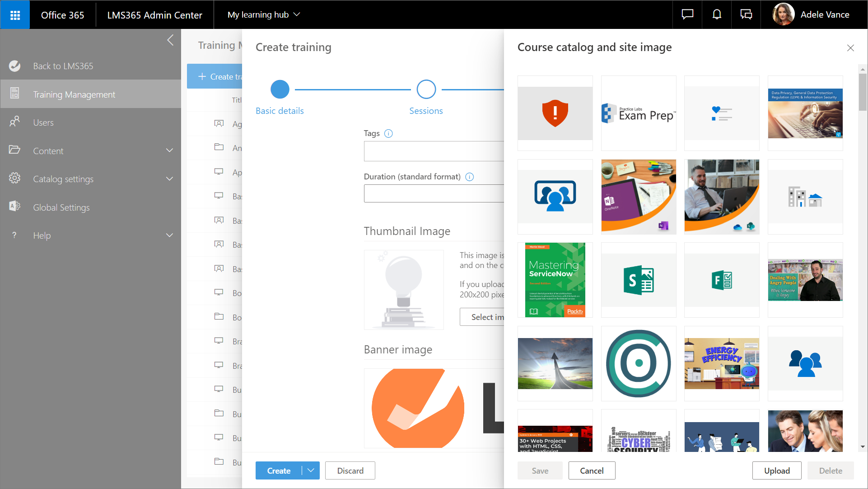Open the My learning hub dropdown
Image resolution: width=868 pixels, height=489 pixels.
tap(264, 15)
